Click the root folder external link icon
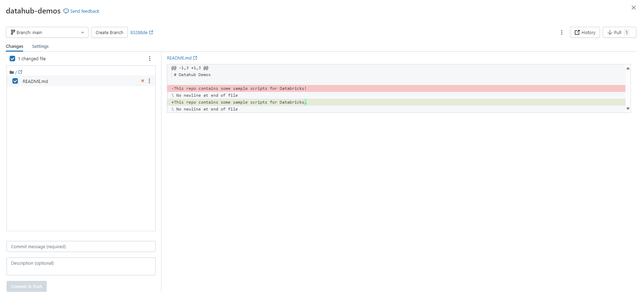 20,72
